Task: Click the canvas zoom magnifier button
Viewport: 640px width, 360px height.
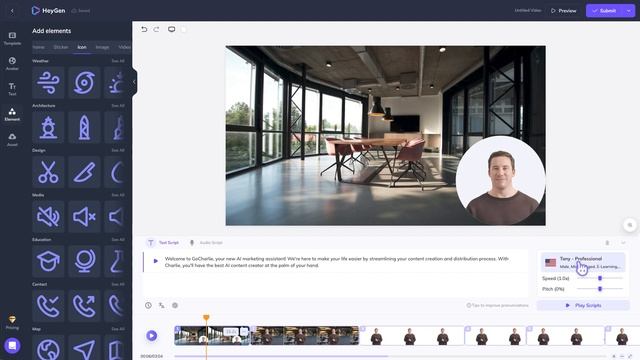Action: point(630,225)
